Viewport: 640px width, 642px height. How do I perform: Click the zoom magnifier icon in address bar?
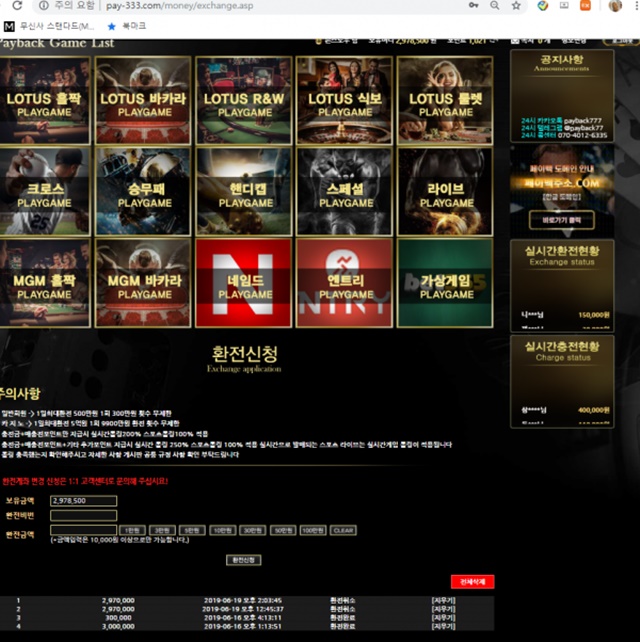click(495, 5)
